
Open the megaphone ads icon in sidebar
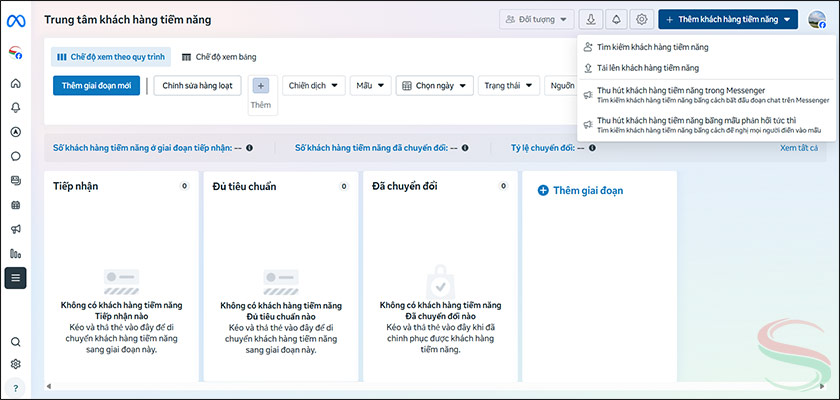point(15,229)
